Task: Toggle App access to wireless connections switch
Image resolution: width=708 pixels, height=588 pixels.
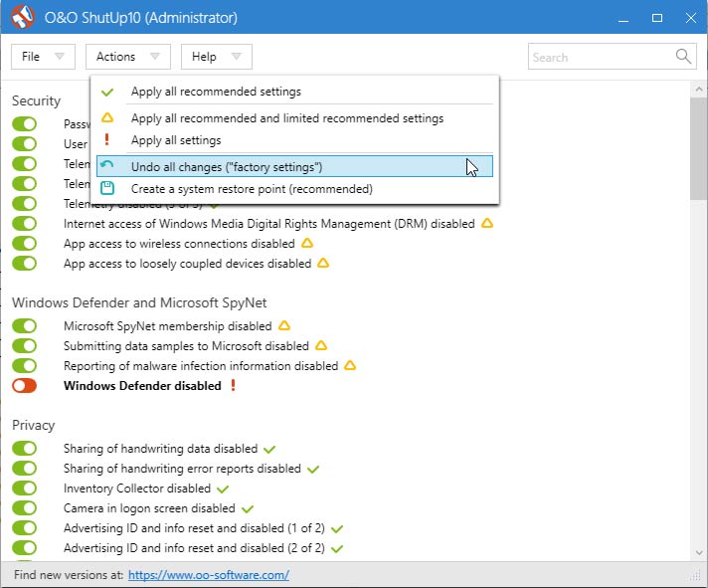Action: 25,243
